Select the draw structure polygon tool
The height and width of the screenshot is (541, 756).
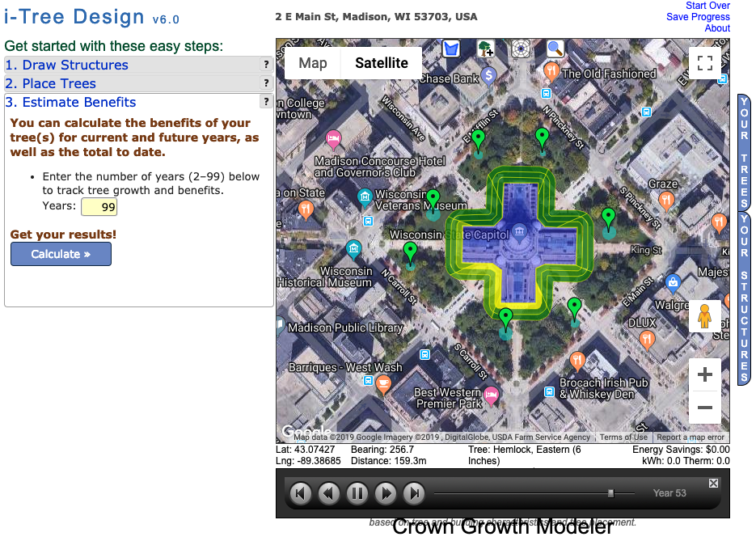[x=451, y=49]
